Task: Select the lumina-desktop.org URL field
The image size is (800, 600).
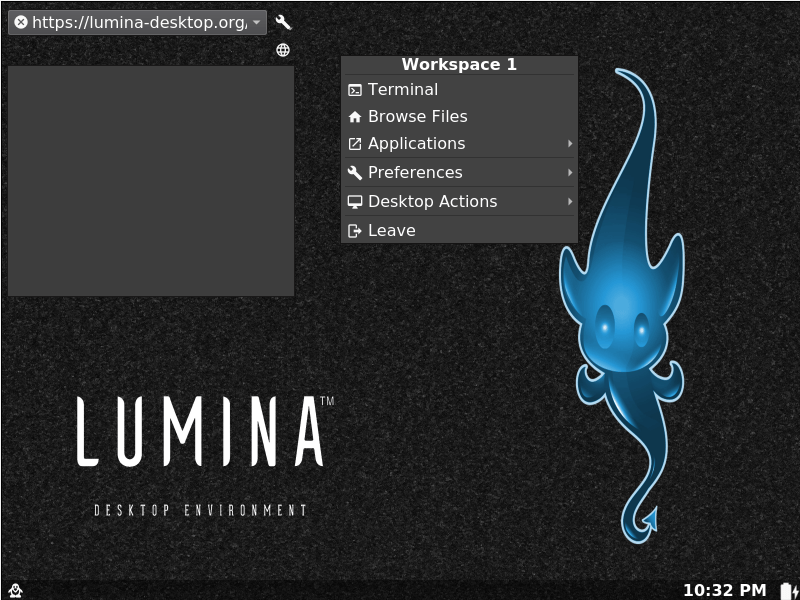Action: [137, 22]
